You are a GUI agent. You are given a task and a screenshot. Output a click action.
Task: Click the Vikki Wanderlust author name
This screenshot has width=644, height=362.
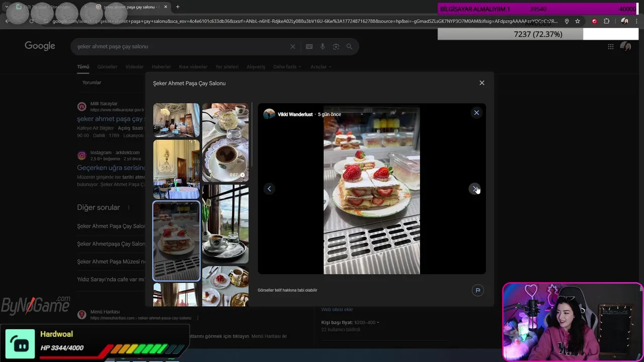295,114
